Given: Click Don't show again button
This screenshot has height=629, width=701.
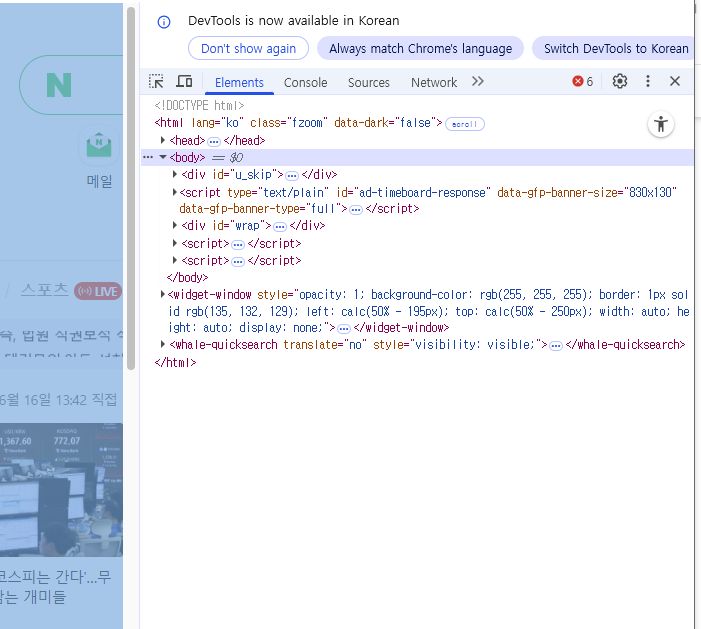Looking at the screenshot, I should coord(249,48).
